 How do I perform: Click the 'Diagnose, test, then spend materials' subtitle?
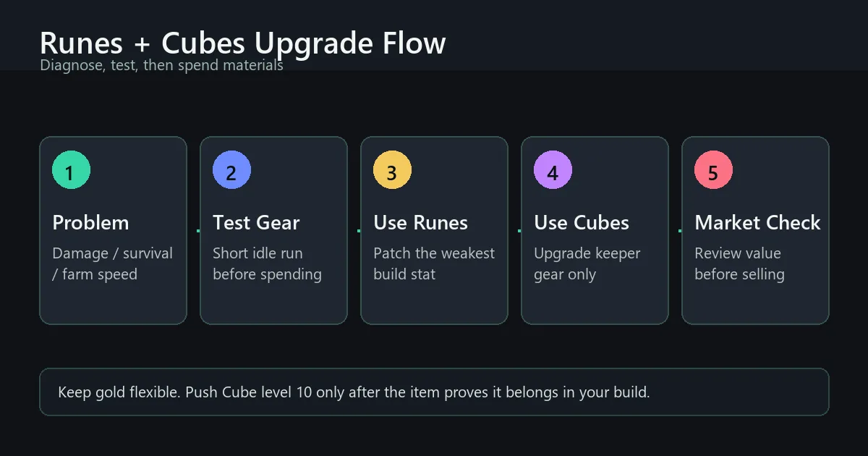[x=161, y=65]
